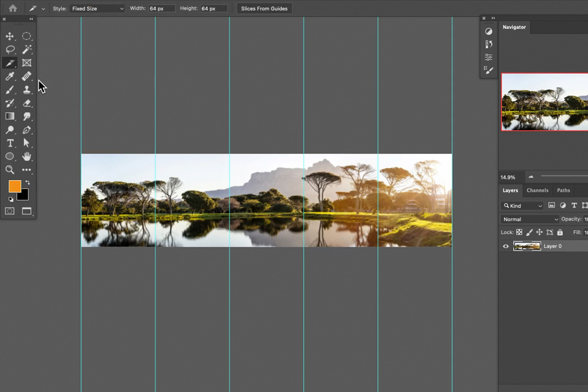Open the Kind filter dropdown

pos(521,205)
